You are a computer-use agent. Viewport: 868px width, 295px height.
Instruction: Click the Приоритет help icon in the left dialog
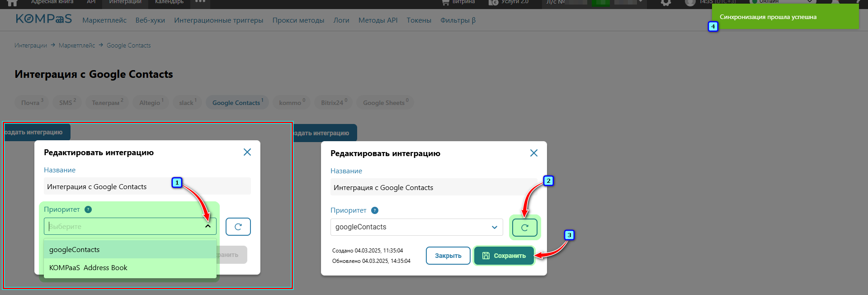(88, 209)
